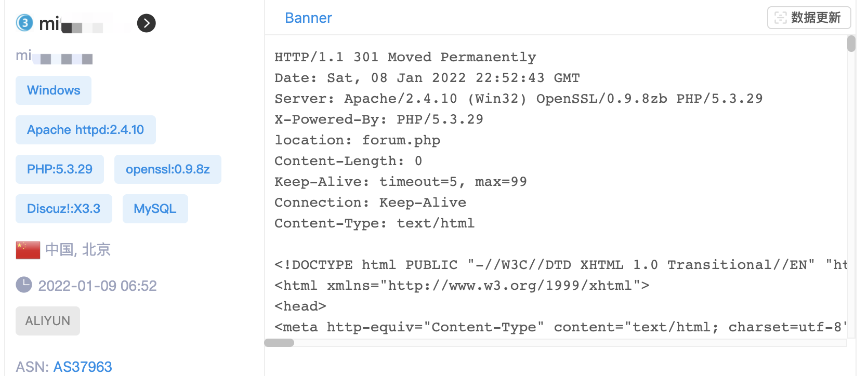Select the MySQL tag
Image resolution: width=868 pixels, height=376 pixels.
[x=155, y=209]
